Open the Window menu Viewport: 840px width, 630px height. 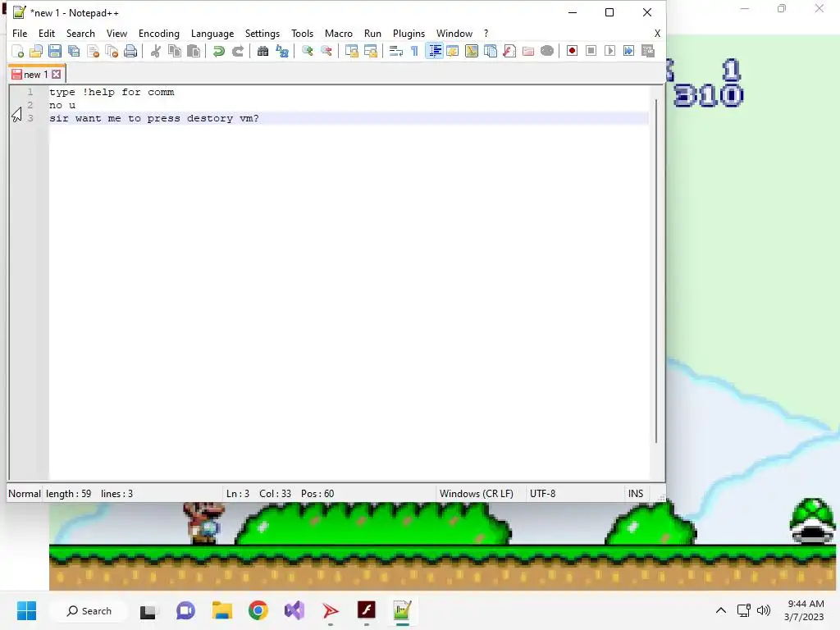(454, 33)
